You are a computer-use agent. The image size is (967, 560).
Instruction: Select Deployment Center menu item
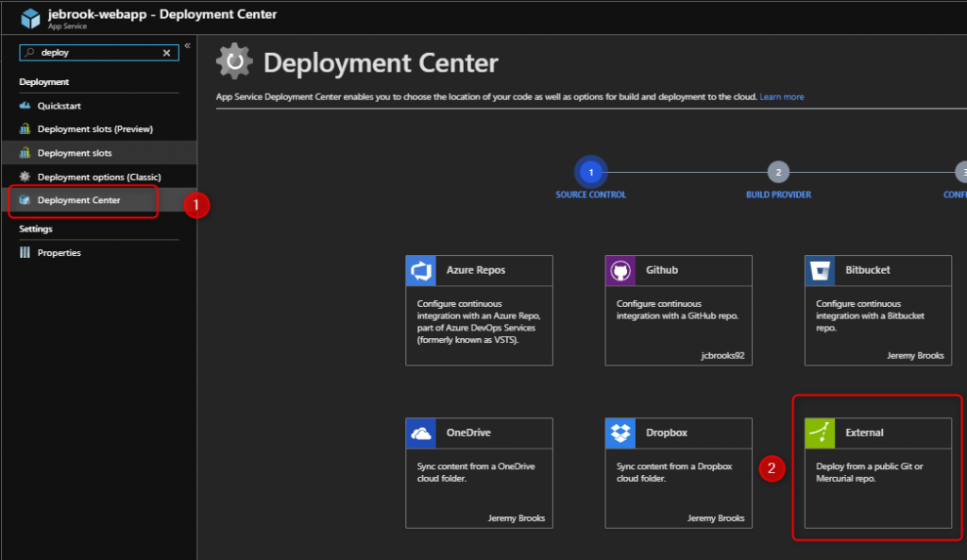[x=79, y=200]
